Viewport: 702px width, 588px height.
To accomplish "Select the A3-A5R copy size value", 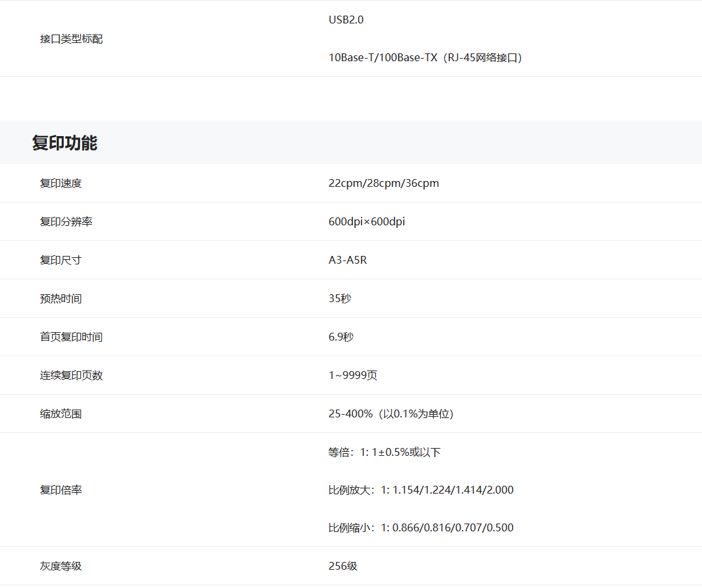I will 348,260.
